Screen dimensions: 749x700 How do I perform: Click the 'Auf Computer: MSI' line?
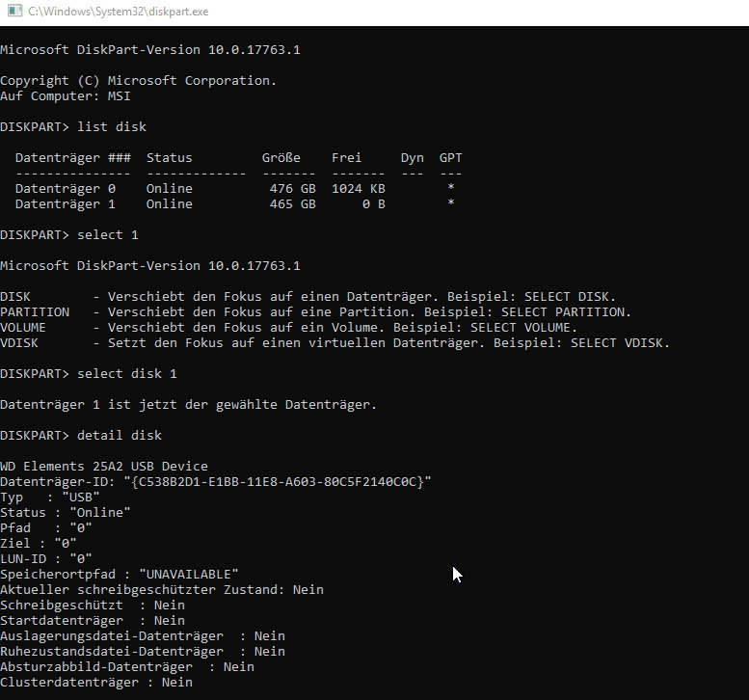point(65,95)
